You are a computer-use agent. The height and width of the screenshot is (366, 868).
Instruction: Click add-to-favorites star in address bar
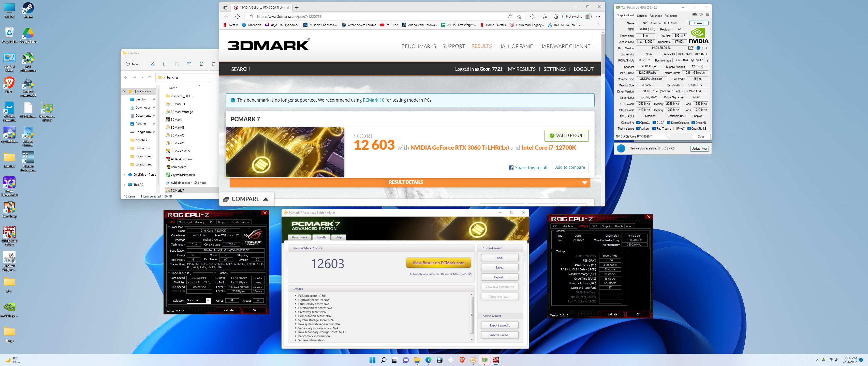click(519, 17)
